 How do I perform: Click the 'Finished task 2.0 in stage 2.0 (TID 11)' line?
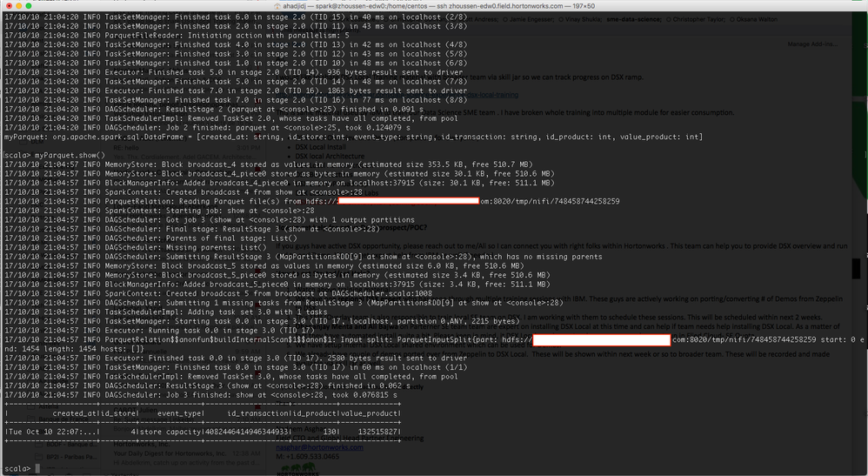(236, 26)
